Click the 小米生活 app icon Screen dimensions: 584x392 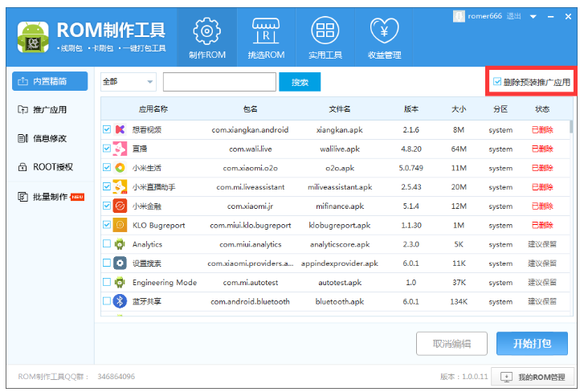[120, 168]
